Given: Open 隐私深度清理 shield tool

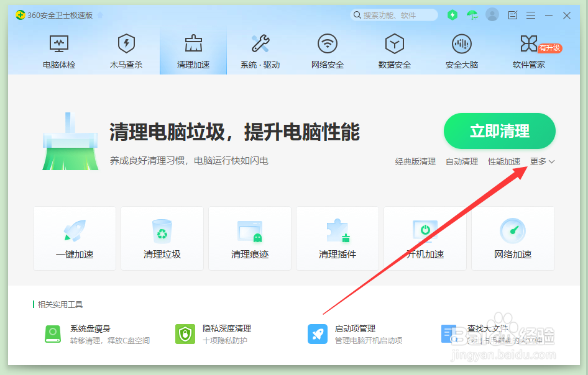Looking at the screenshot, I should pos(213,334).
